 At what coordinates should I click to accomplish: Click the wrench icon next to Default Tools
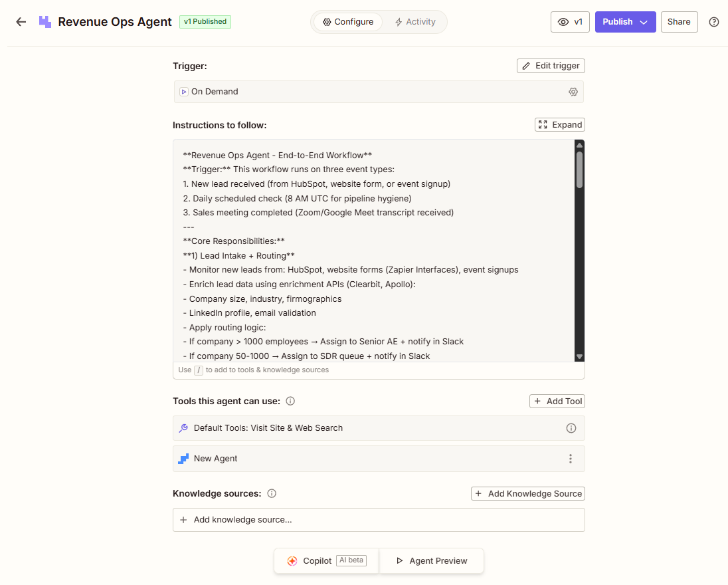coord(183,427)
